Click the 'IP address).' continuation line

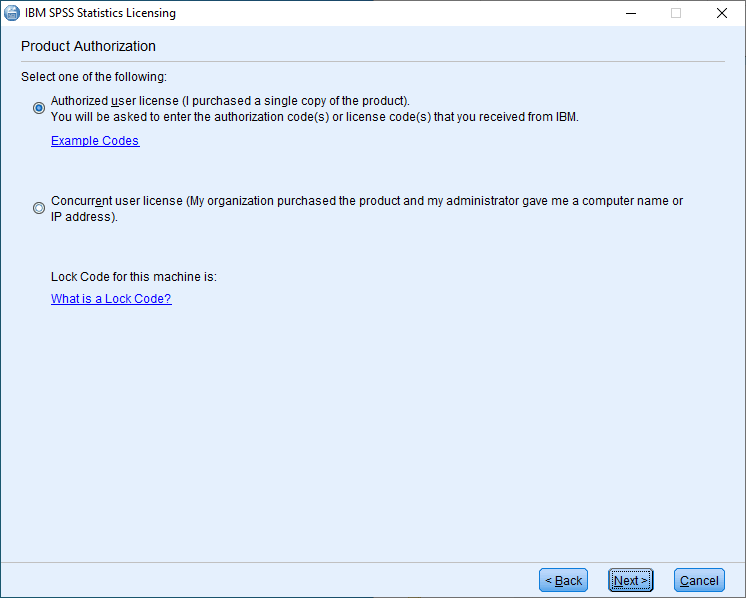click(85, 216)
